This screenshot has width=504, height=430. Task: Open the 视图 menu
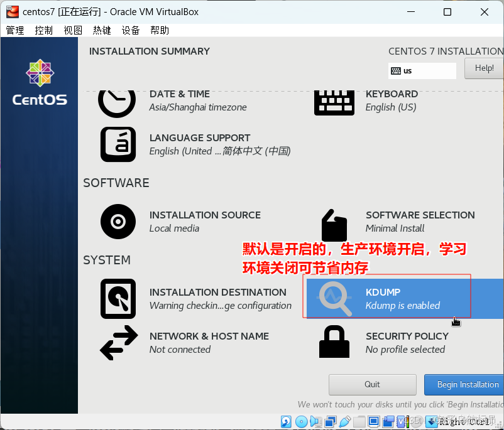pos(73,31)
